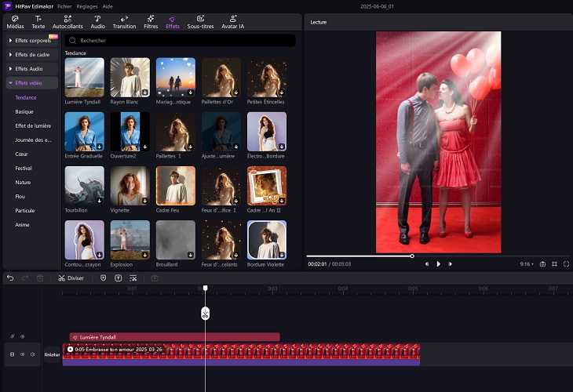Click the marker shield icon in timeline toolbar
The height and width of the screenshot is (392, 573).
pos(104,278)
